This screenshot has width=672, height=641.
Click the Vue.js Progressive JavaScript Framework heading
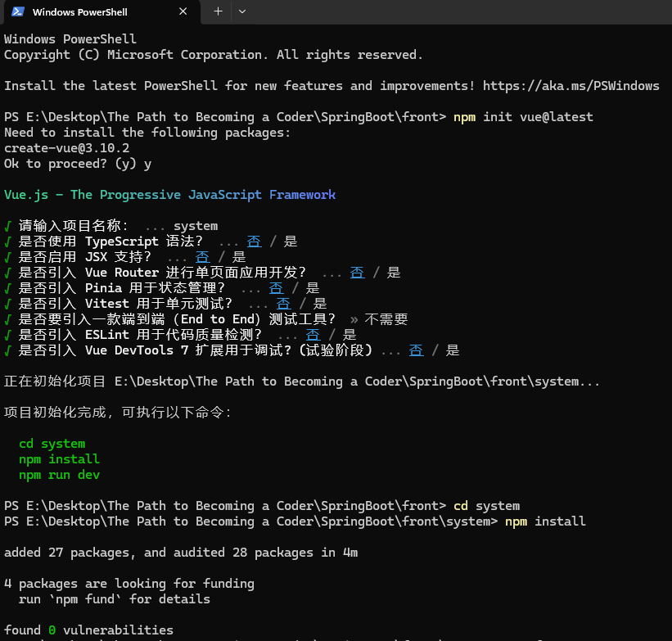coord(169,195)
